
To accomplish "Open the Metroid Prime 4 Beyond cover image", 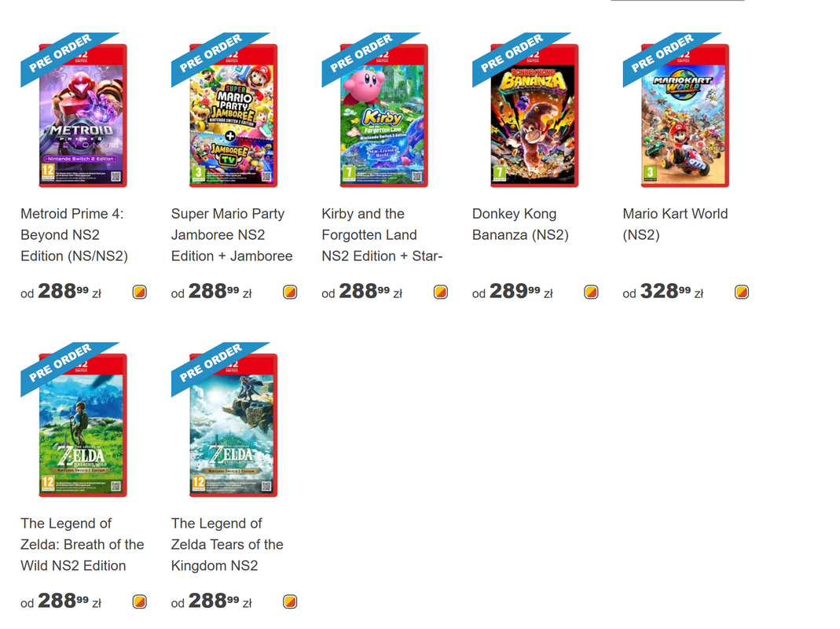I will 83,116.
